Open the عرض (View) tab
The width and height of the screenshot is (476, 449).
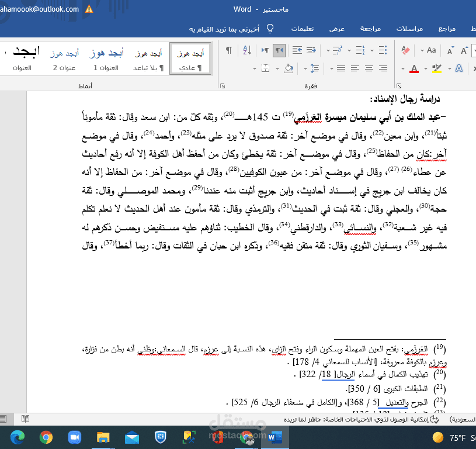337,29
